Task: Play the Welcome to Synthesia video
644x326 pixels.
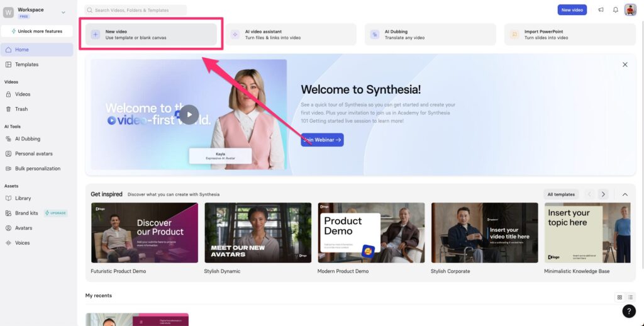Action: click(x=189, y=115)
